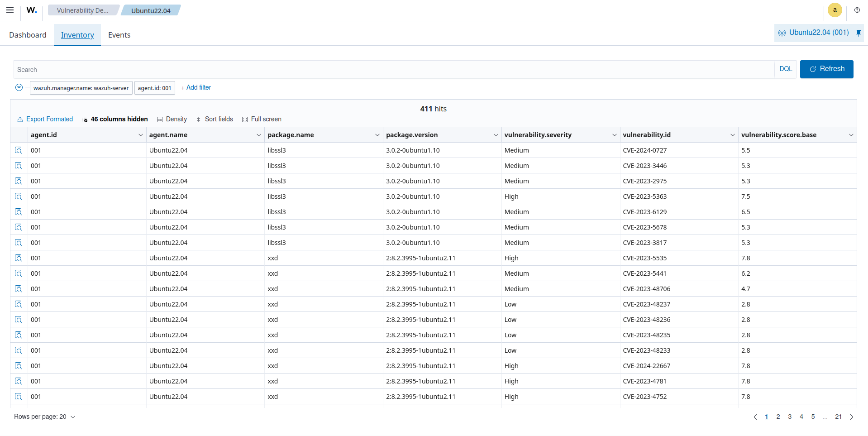Enter Full screen table mode
The width and height of the screenshot is (868, 436).
tap(262, 119)
